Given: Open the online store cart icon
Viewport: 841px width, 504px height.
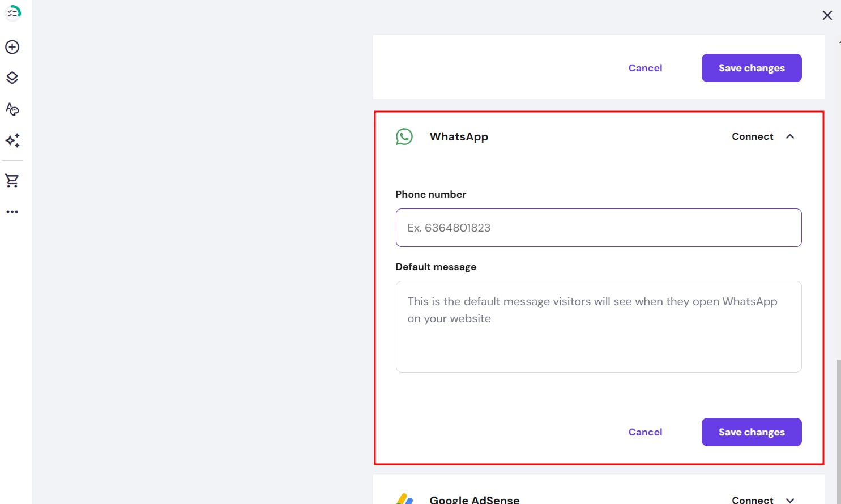Looking at the screenshot, I should click(x=12, y=181).
